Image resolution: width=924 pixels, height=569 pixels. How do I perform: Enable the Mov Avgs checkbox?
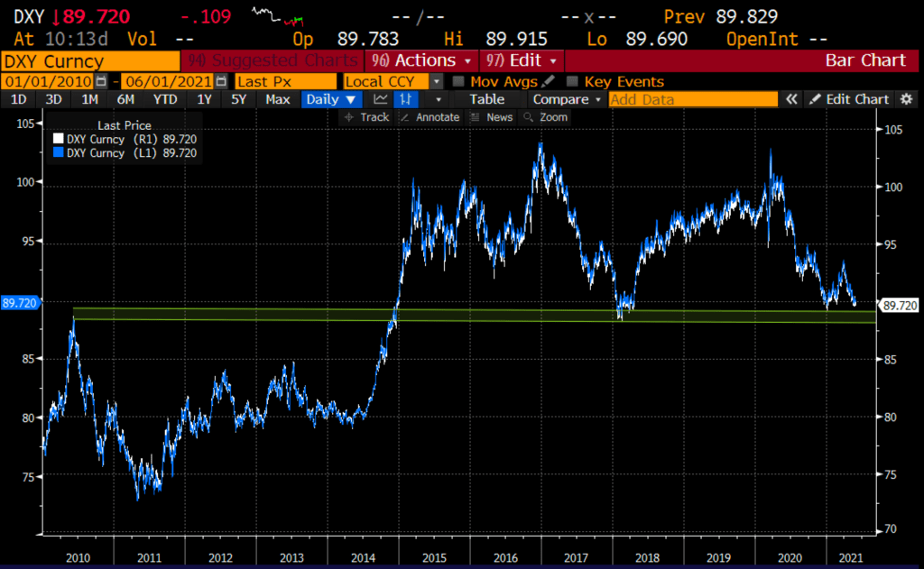coord(459,81)
